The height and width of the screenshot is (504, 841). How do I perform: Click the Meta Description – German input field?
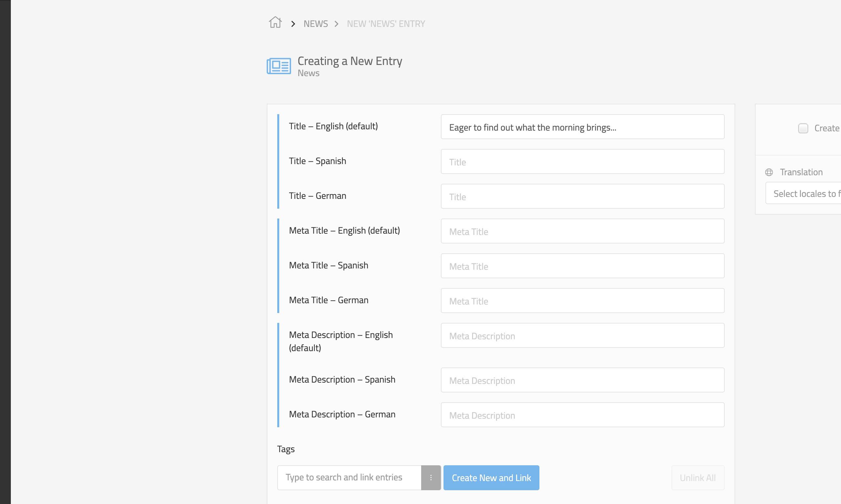tap(582, 415)
